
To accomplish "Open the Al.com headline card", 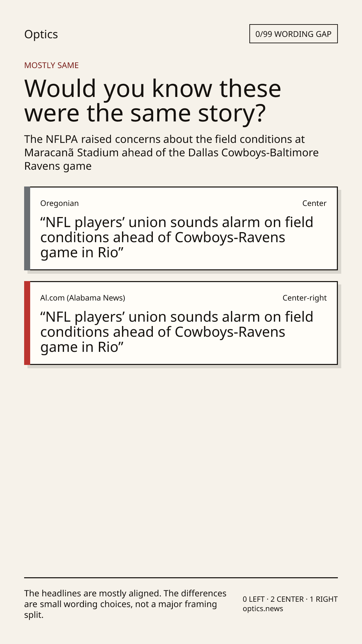I will pos(181,323).
